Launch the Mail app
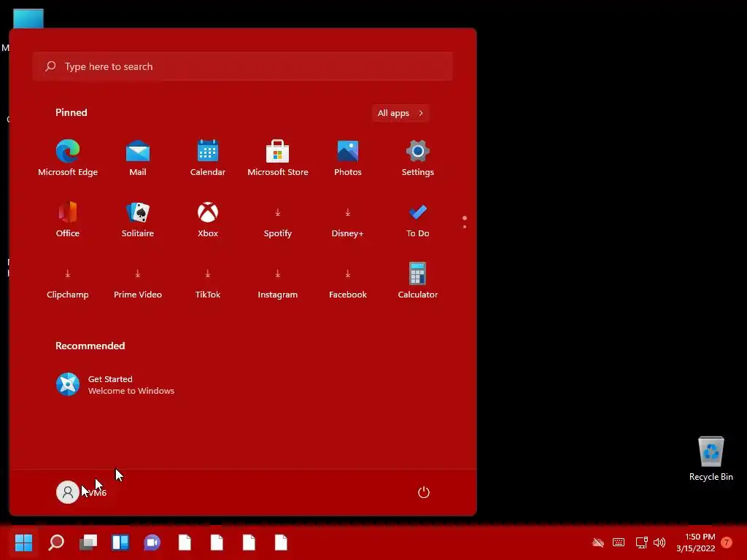 coord(138,158)
